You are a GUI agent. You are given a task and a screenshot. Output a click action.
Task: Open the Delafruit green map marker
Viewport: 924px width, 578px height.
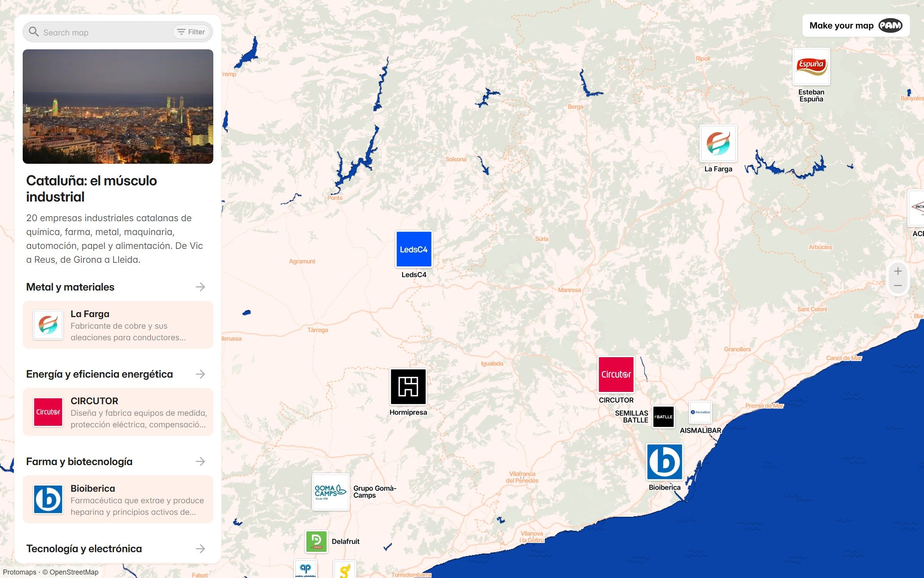pyautogui.click(x=316, y=541)
